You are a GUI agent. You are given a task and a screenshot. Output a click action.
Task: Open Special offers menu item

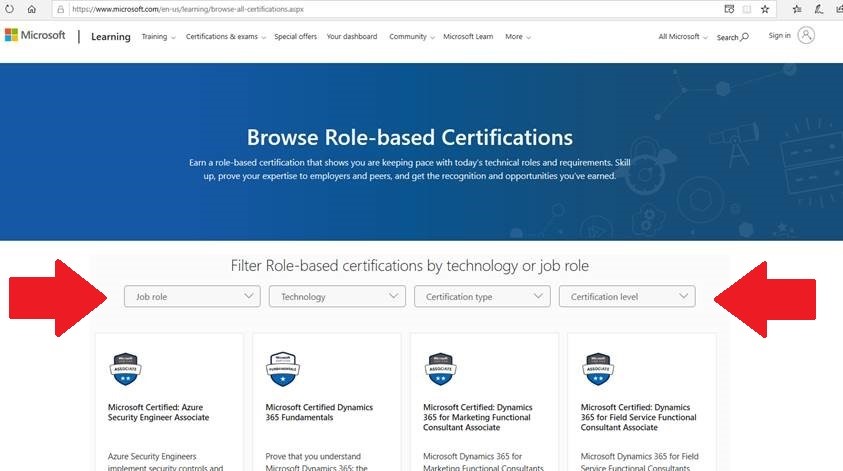[x=296, y=37]
